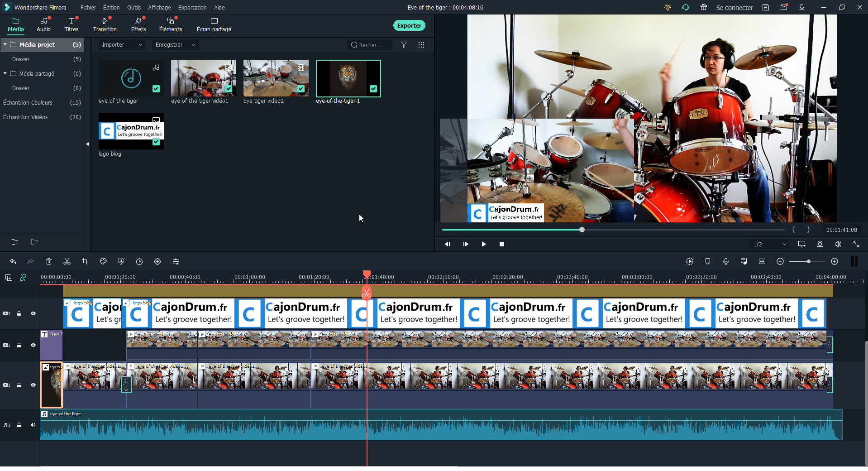
Task: Click Se connecter link
Action: pos(734,7)
